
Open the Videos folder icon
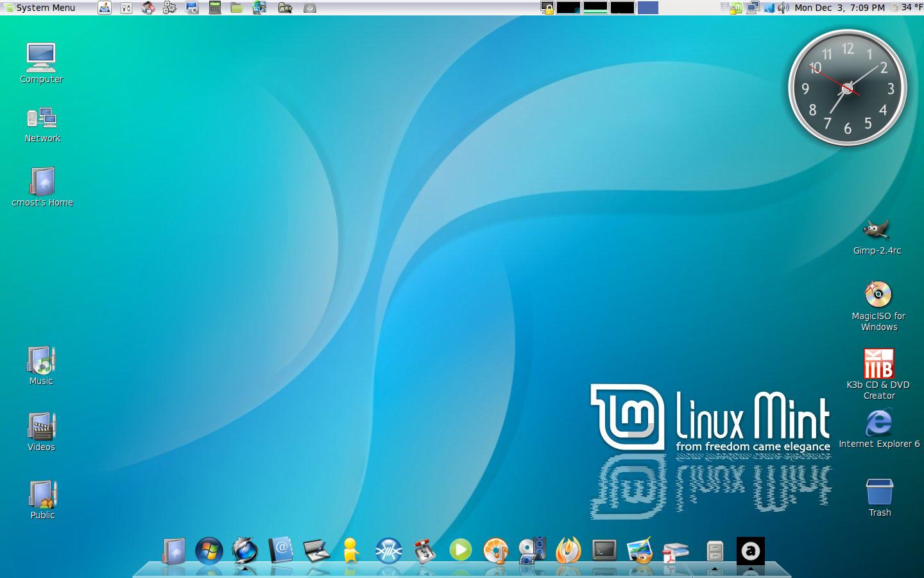point(41,432)
